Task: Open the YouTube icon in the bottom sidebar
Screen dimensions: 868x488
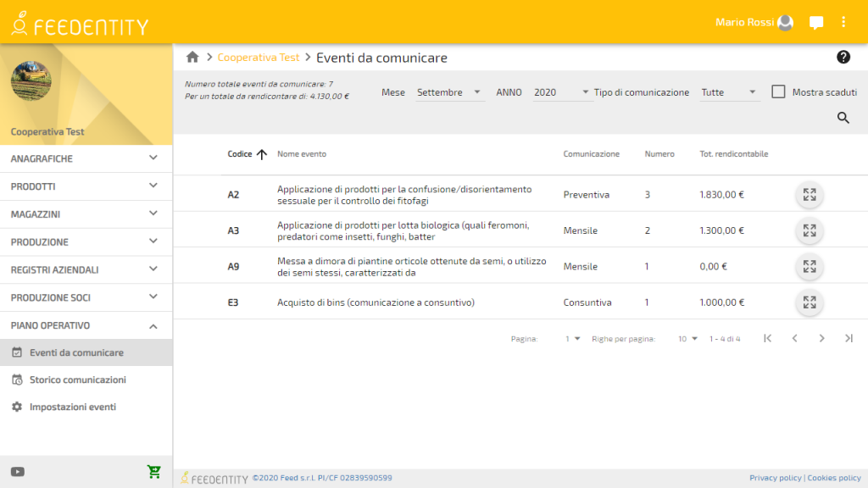Action: (x=17, y=471)
